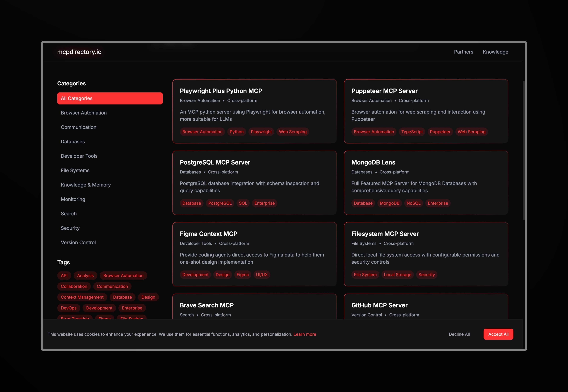Choose Database tag in sidebar Tags list
Viewport: 568px width, 392px height.
[122, 297]
